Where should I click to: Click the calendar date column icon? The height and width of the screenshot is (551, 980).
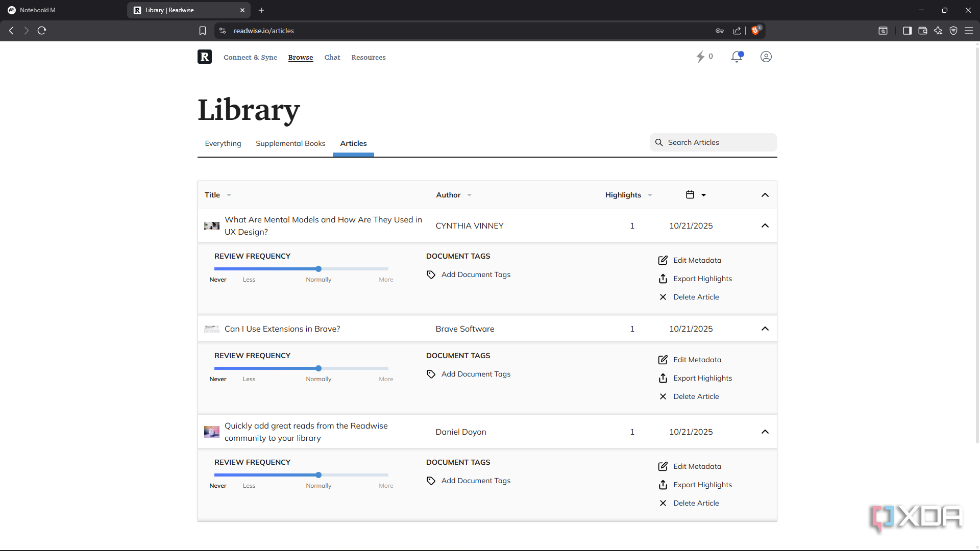[x=690, y=195]
